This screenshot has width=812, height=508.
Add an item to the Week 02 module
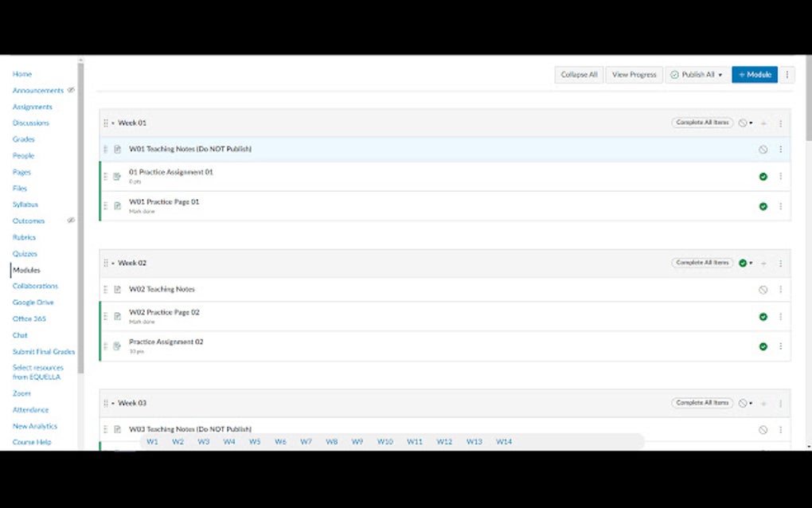[763, 263]
